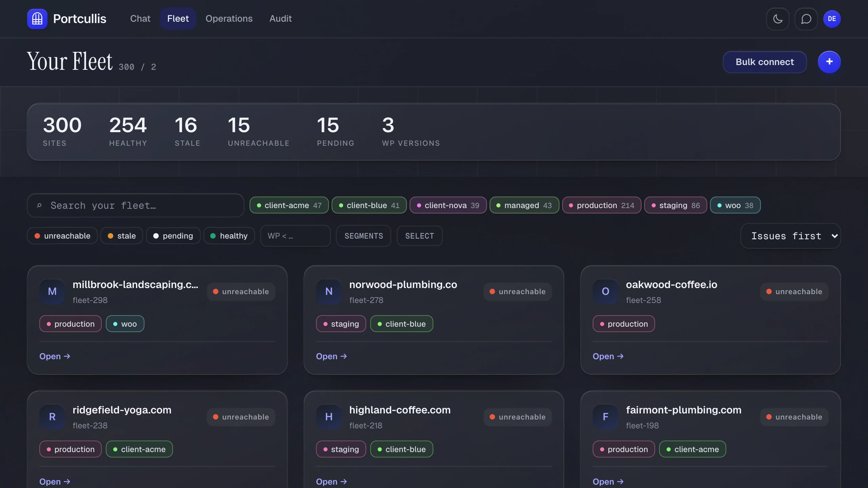Open the SEGMENTS panel button
Viewport: 868px width, 488px height.
[x=364, y=236]
